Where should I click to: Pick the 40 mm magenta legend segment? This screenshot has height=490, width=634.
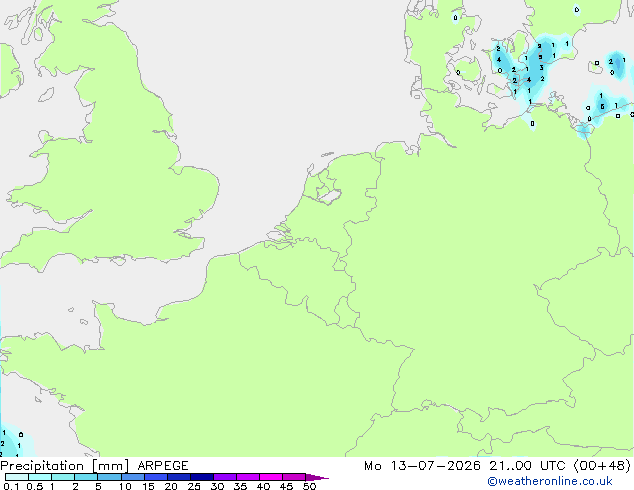[271, 477]
